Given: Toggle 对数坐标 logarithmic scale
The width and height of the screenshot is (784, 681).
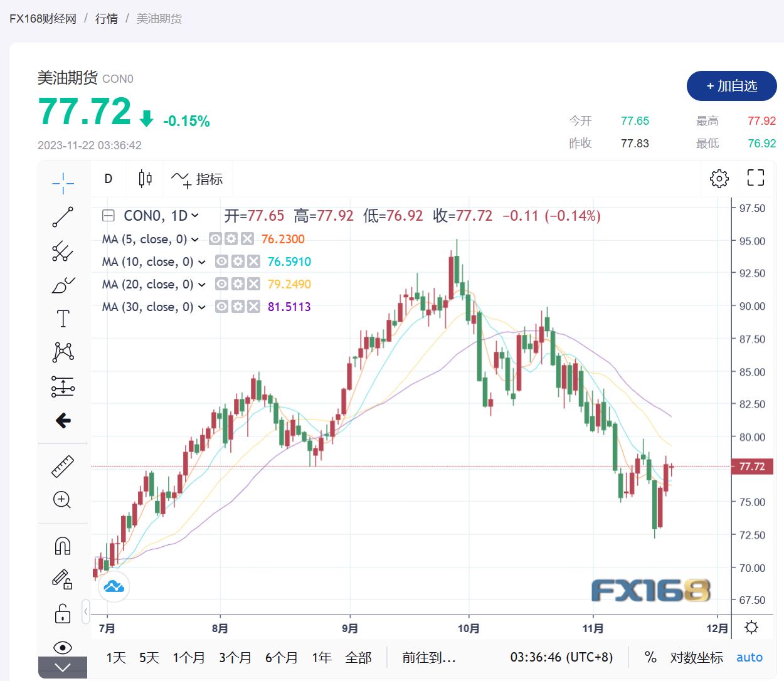Looking at the screenshot, I should point(696,657).
